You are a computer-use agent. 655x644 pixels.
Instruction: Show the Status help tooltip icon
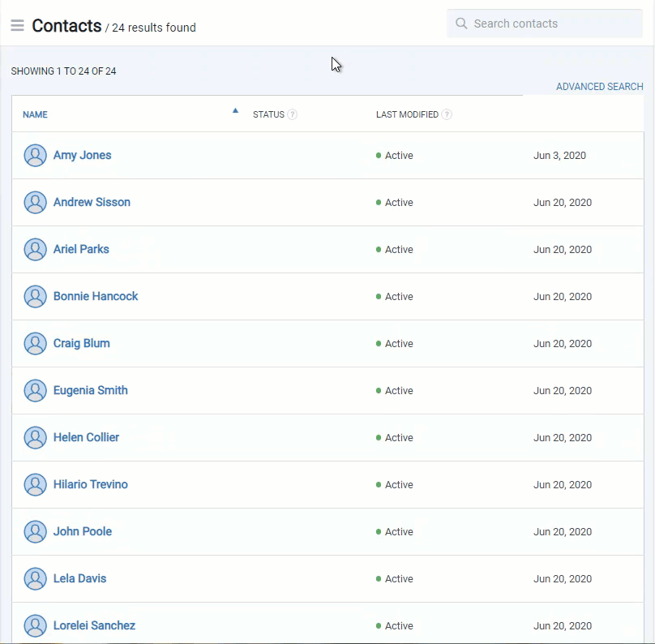(293, 114)
